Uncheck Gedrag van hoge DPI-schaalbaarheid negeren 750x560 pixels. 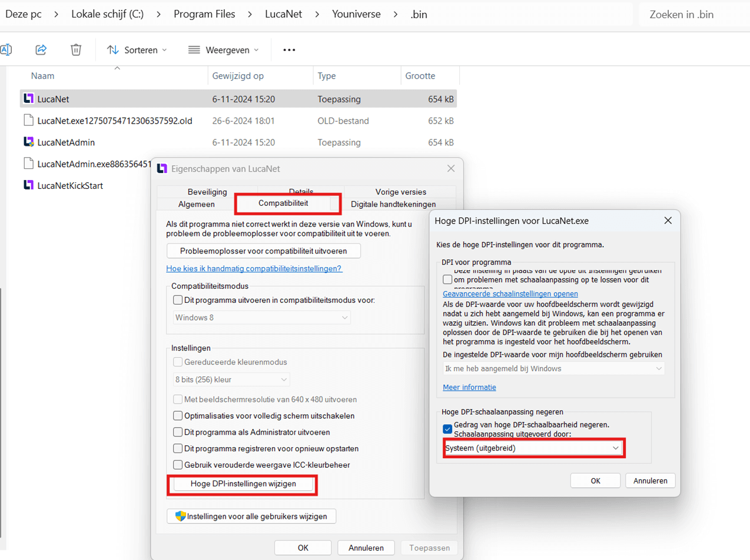click(447, 428)
